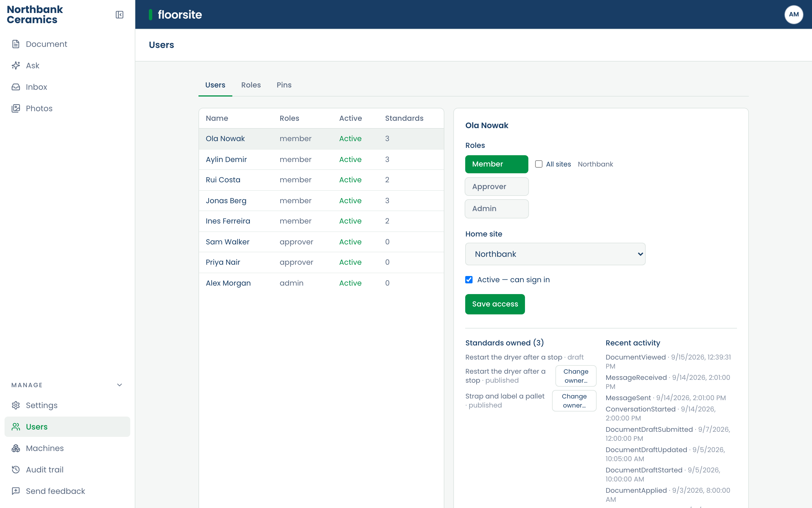Image resolution: width=812 pixels, height=508 pixels.
Task: Switch to the Pins tab
Action: pos(284,85)
